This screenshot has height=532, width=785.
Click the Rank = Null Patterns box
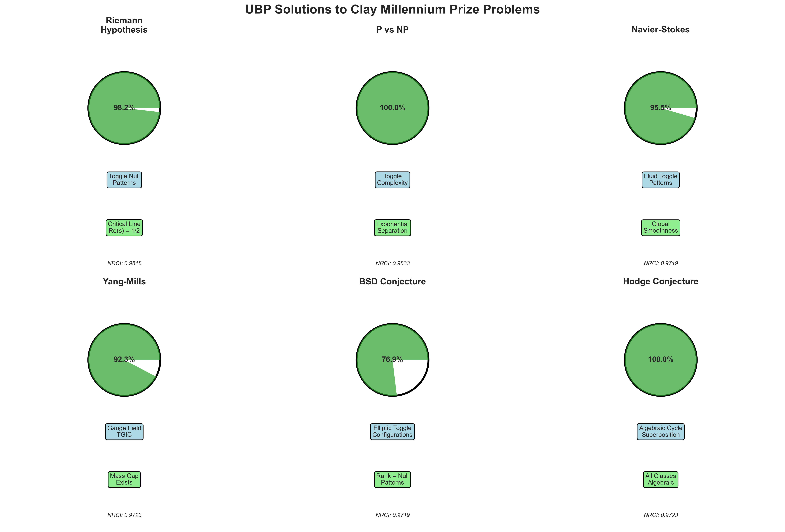point(392,479)
